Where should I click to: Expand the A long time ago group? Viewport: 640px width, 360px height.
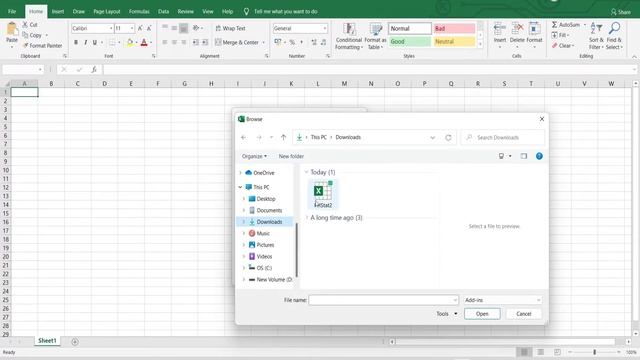[307, 218]
